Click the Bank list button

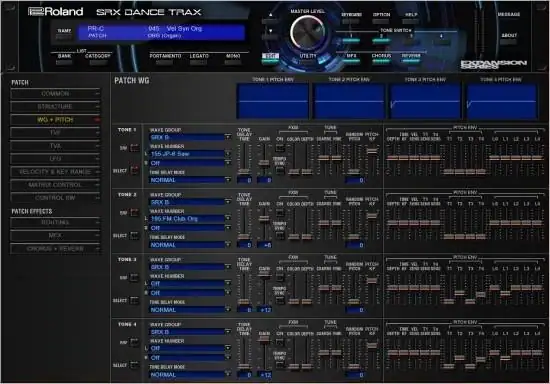point(64,62)
